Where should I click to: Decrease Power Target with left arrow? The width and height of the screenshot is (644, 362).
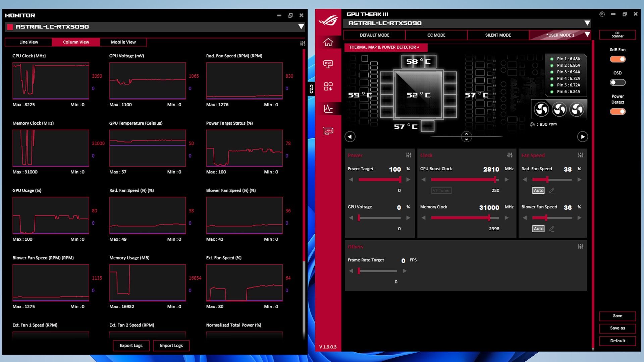pyautogui.click(x=351, y=180)
